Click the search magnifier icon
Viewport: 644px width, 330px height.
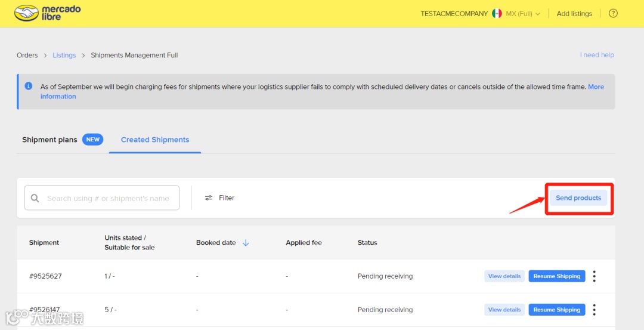[x=35, y=198]
